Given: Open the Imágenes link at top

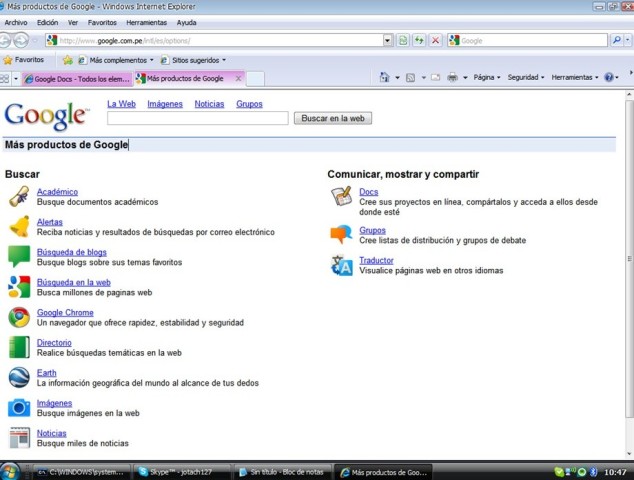Looking at the screenshot, I should coord(165,104).
